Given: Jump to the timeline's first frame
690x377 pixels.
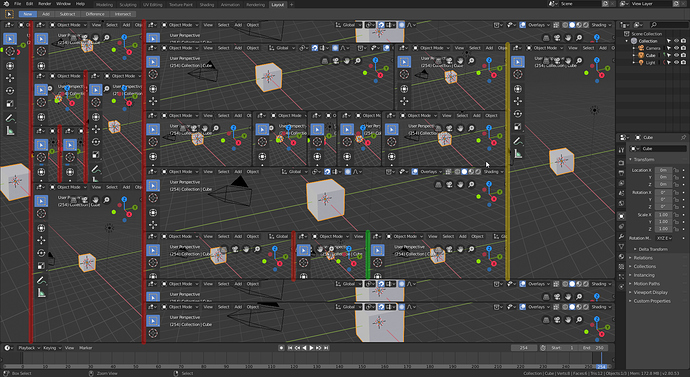Looking at the screenshot, I should tap(290, 348).
